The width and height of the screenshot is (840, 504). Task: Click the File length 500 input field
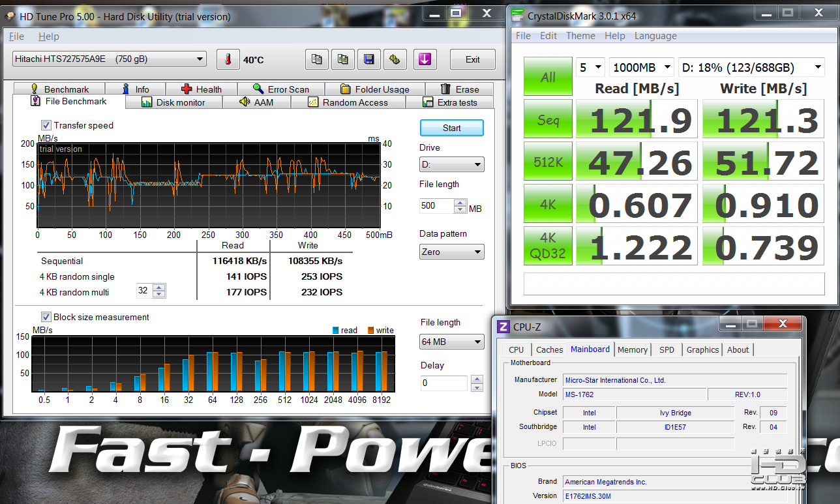click(437, 205)
